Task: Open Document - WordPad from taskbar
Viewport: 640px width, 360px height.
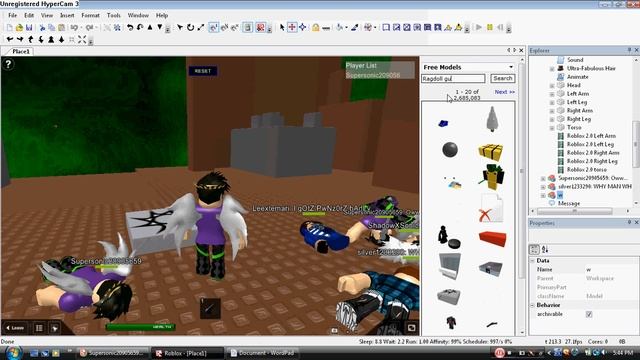Action: tap(263, 353)
